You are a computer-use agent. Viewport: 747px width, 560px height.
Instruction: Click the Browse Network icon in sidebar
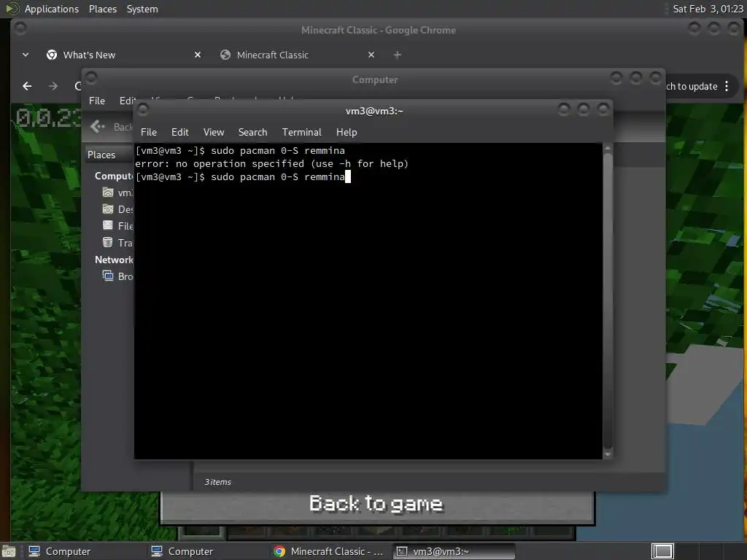point(108,276)
